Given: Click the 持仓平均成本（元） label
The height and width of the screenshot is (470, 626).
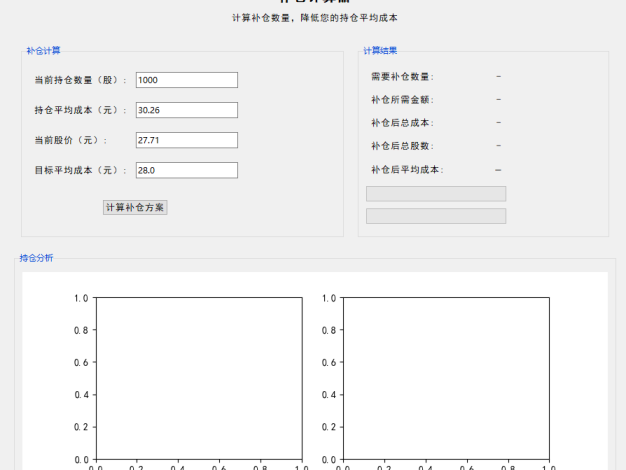Looking at the screenshot, I should pyautogui.click(x=80, y=110).
